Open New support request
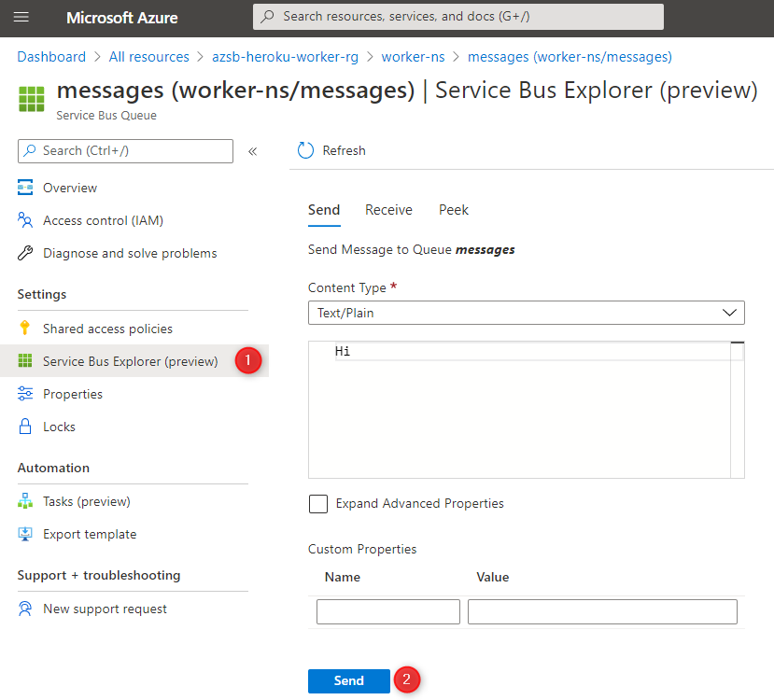The width and height of the screenshot is (774, 700). [x=105, y=609]
